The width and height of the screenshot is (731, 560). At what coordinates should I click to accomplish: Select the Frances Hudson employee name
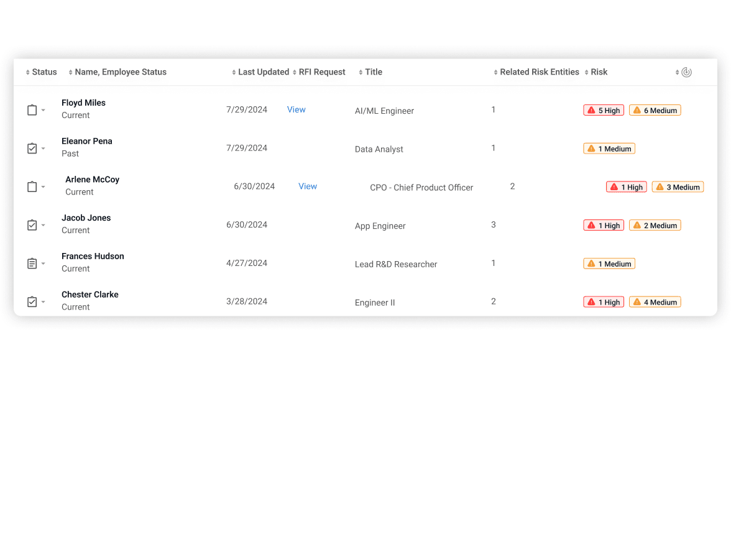(93, 256)
